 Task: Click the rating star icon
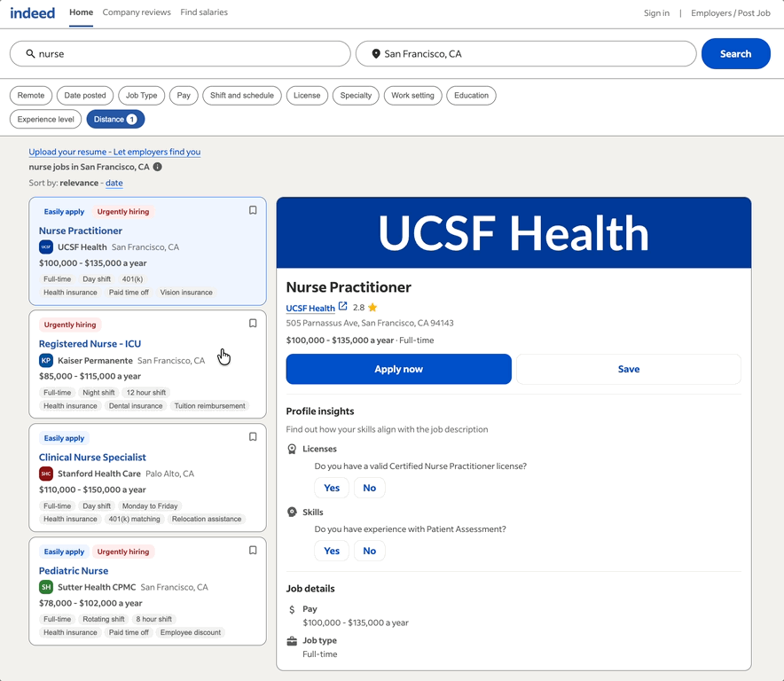coord(372,307)
